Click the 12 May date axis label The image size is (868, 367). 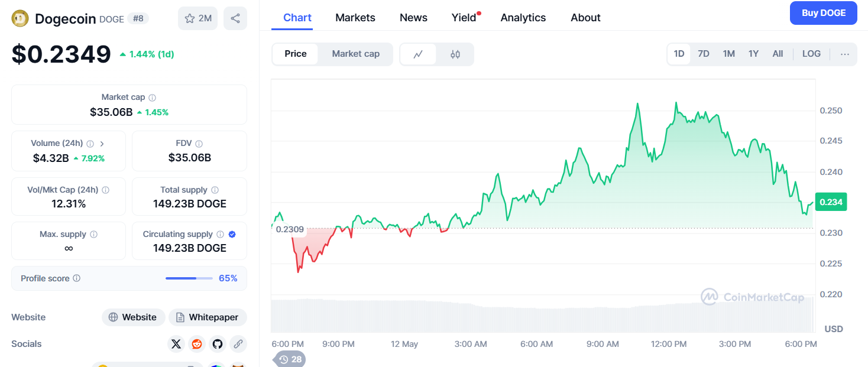click(x=405, y=344)
